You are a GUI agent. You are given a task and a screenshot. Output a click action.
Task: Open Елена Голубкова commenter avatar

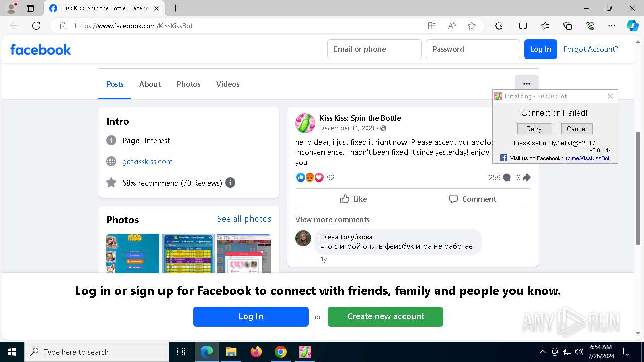click(x=303, y=238)
